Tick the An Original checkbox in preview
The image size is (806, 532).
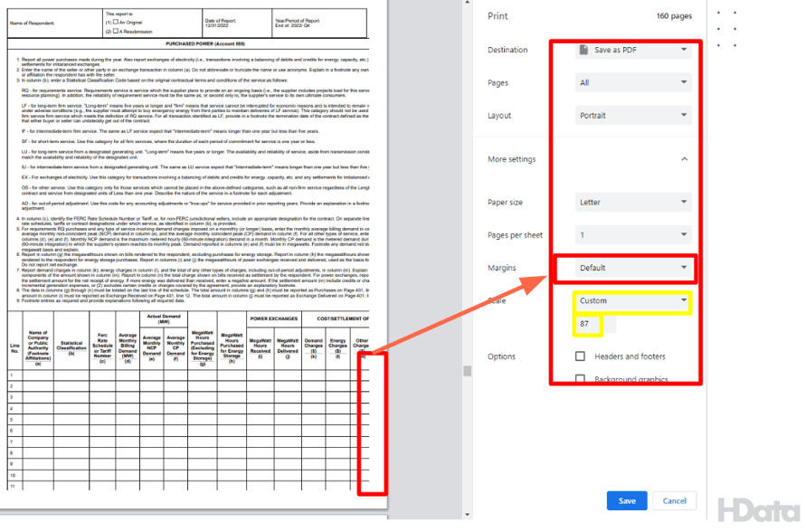click(116, 22)
